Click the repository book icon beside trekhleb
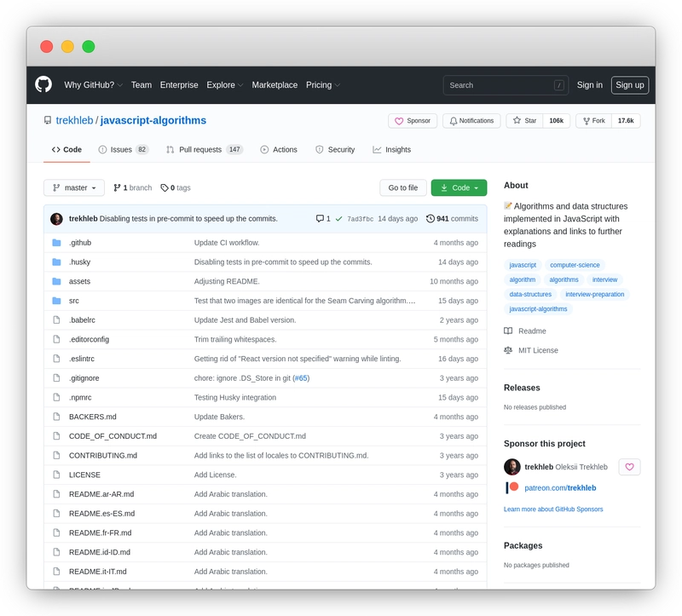The height and width of the screenshot is (616, 682). pos(48,120)
